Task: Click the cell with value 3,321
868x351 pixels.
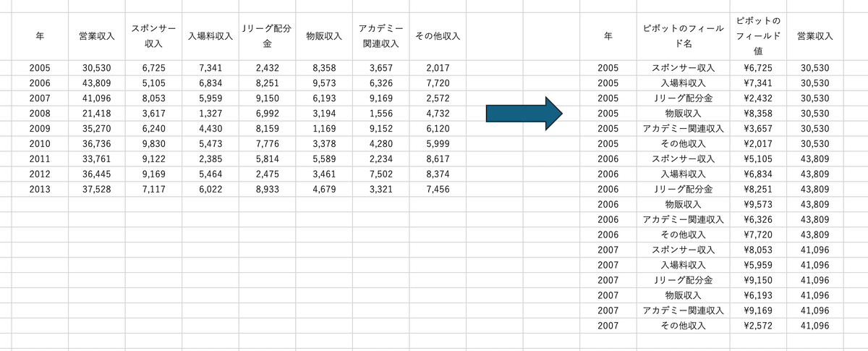Action: (x=380, y=189)
